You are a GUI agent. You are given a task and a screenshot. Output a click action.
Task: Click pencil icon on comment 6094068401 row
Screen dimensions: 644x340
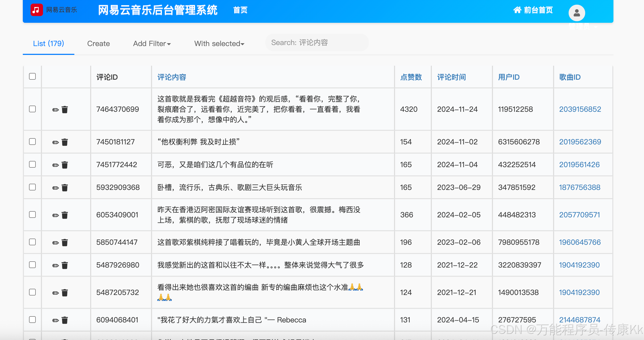pos(55,320)
